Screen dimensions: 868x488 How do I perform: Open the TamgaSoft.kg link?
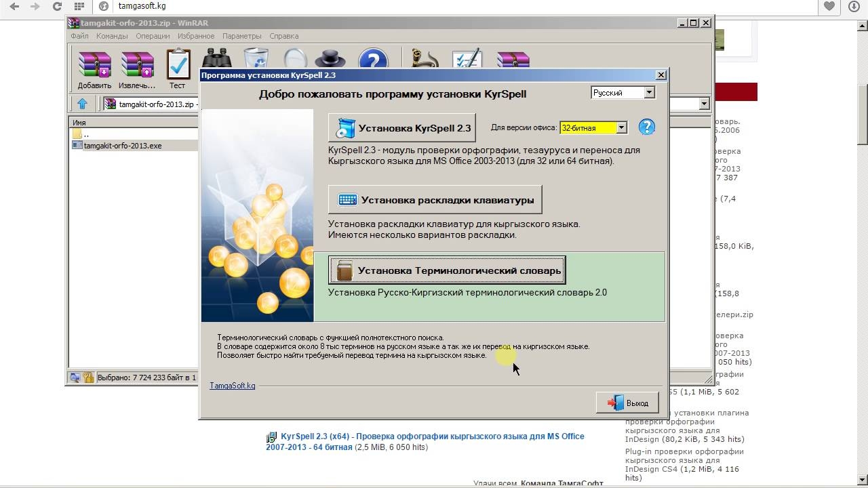233,386
